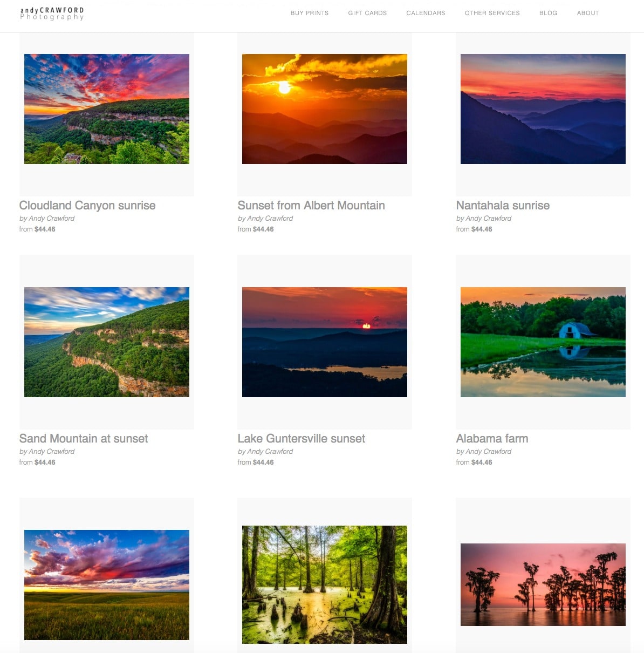The height and width of the screenshot is (653, 644).
Task: Click the Andy Crawford Photography logo
Action: click(x=52, y=13)
